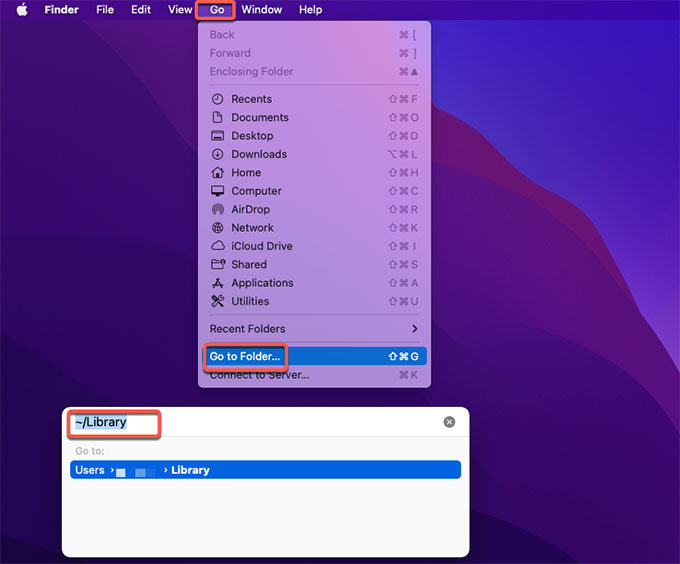Click the ~/Library path text field
680x564 pixels.
point(250,422)
